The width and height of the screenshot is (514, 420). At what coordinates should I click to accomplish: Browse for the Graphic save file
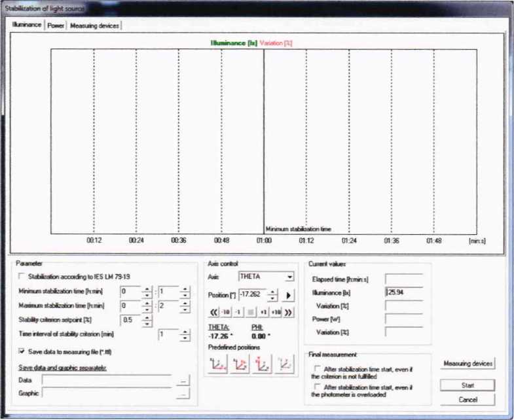click(x=183, y=393)
